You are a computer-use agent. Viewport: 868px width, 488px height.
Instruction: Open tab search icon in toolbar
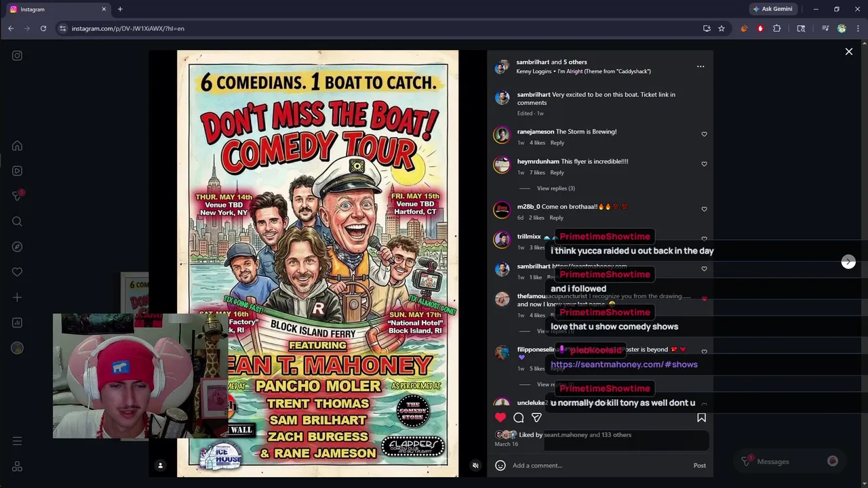coord(801,28)
